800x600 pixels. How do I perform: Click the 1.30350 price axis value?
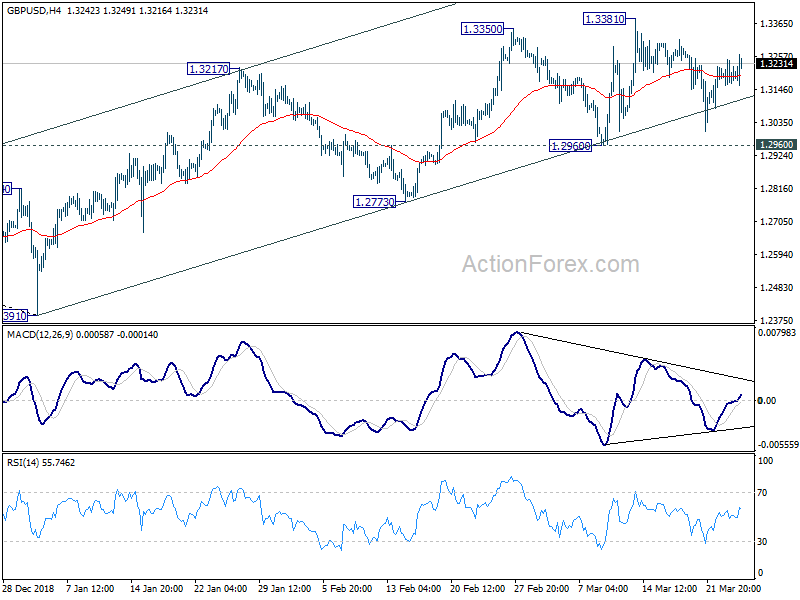[777, 122]
